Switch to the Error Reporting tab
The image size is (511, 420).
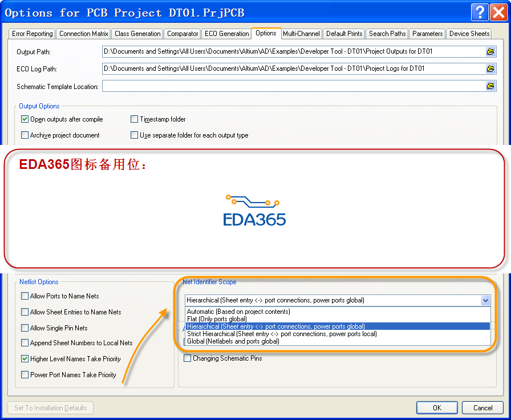coord(32,34)
